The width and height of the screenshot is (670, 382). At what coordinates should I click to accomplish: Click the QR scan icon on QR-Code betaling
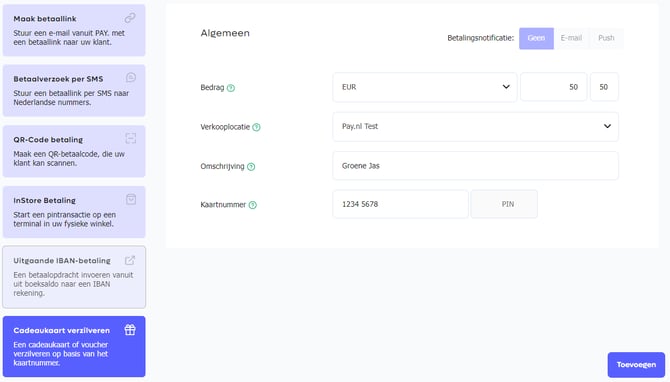131,138
